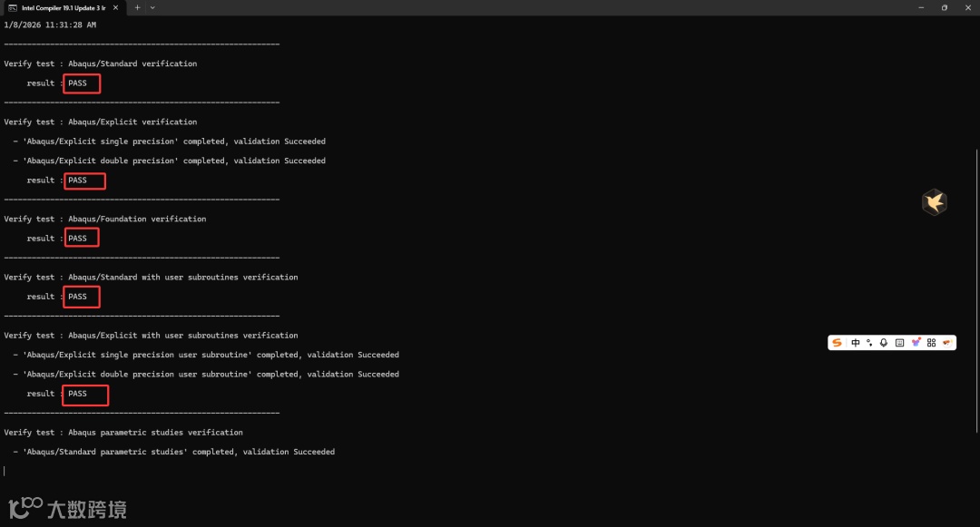Click the 'double precision user subroutine' completed line

206,374
